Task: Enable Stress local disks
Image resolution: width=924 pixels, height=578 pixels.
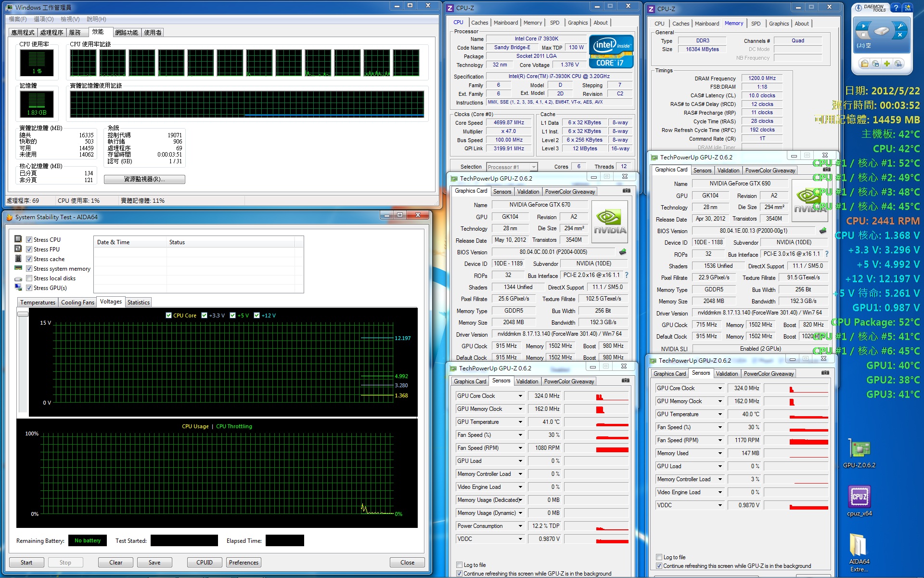Action: tap(29, 278)
